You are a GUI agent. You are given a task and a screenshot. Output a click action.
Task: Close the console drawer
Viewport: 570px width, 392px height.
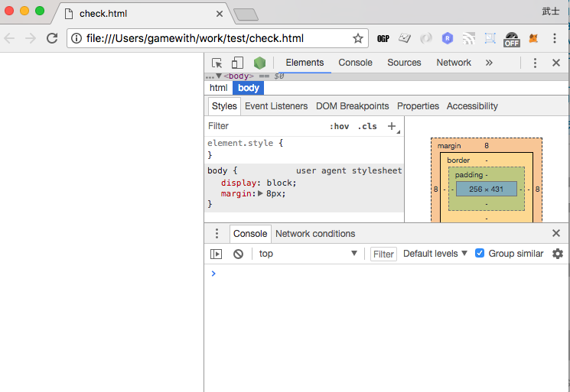[x=555, y=233]
